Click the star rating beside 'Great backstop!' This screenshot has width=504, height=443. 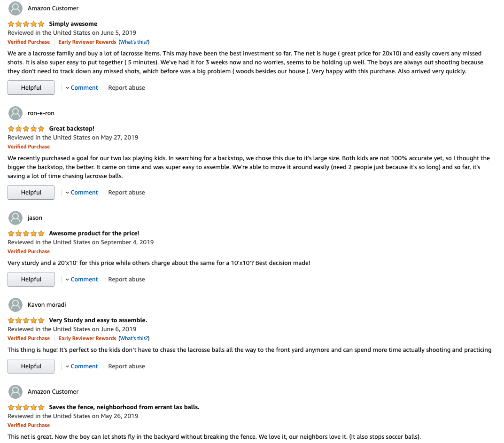pos(26,129)
